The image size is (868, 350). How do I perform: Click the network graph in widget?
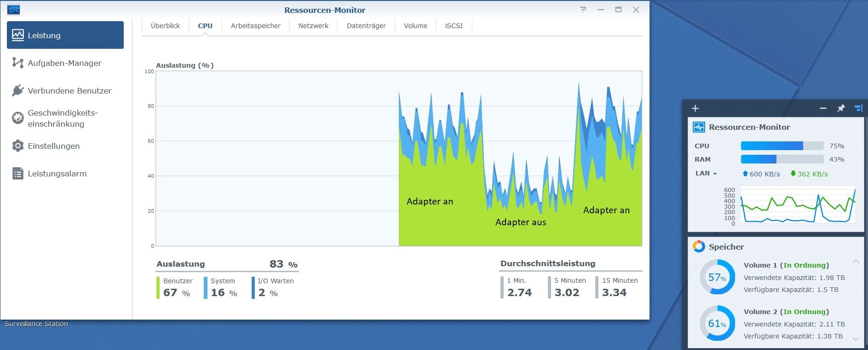[798, 205]
